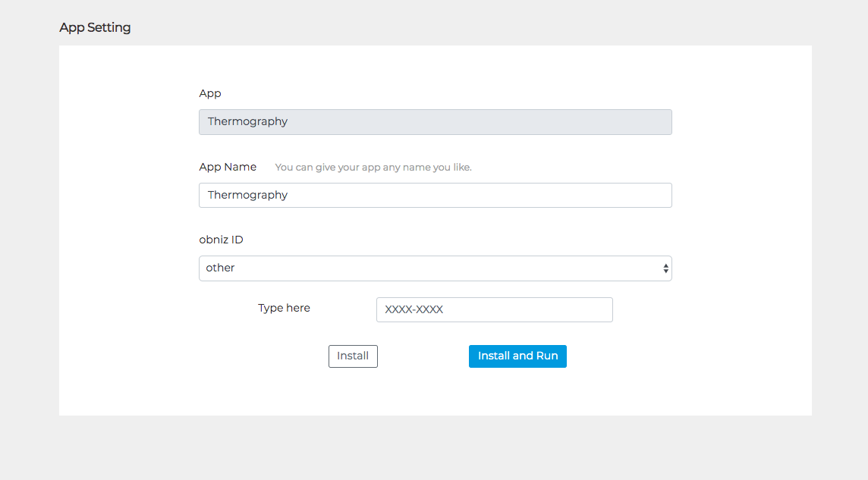Click the 'Type here' label
Image resolution: width=868 pixels, height=480 pixels.
pos(284,308)
